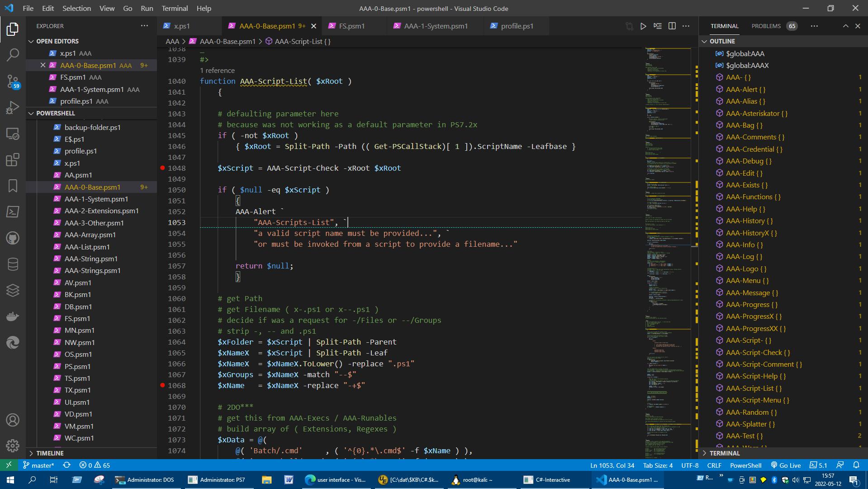
Task: Open the Selection menu
Action: click(x=76, y=8)
